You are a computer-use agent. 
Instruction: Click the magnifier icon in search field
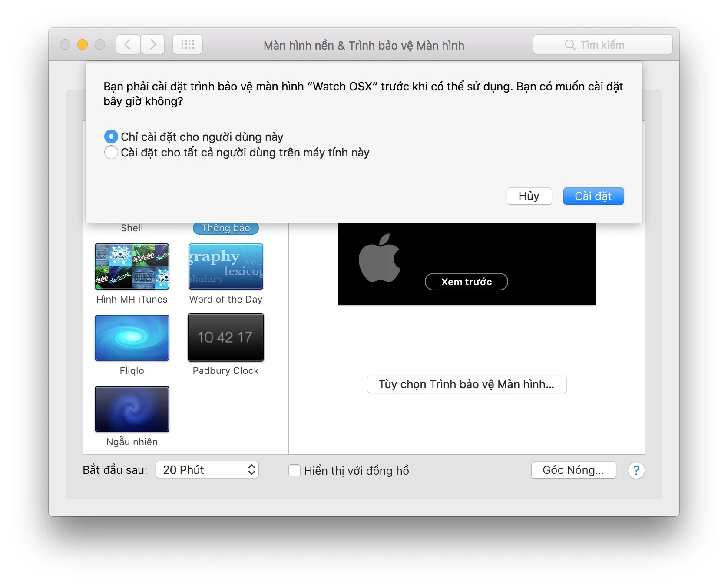(x=570, y=45)
